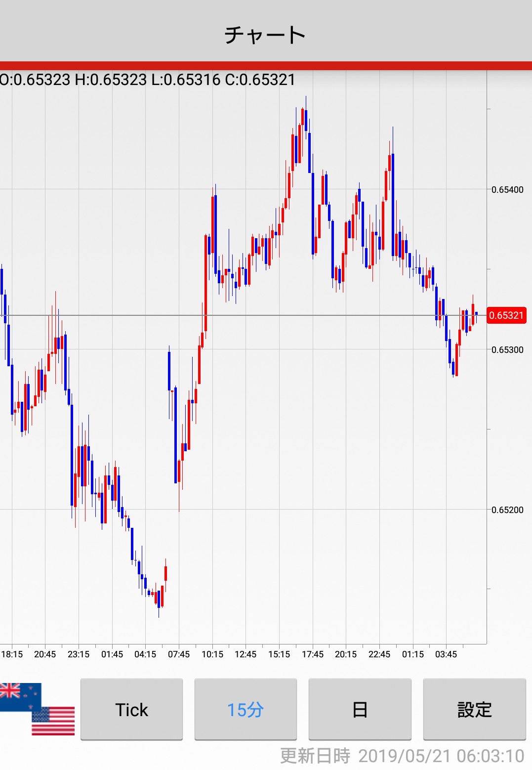Open the 設定 settings button
532x770 pixels.
click(474, 710)
